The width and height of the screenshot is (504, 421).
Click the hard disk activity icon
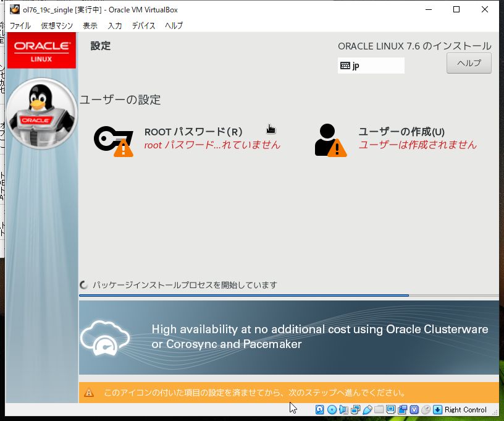point(319,409)
